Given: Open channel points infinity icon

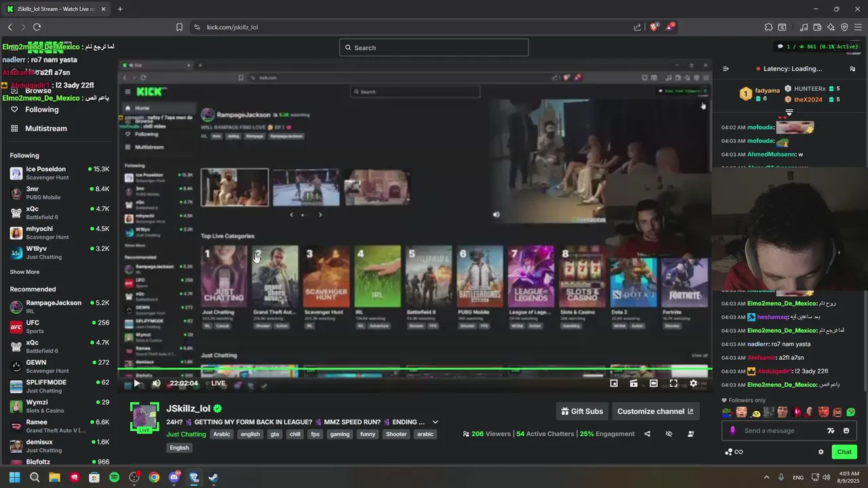Looking at the screenshot, I should tap(738, 452).
